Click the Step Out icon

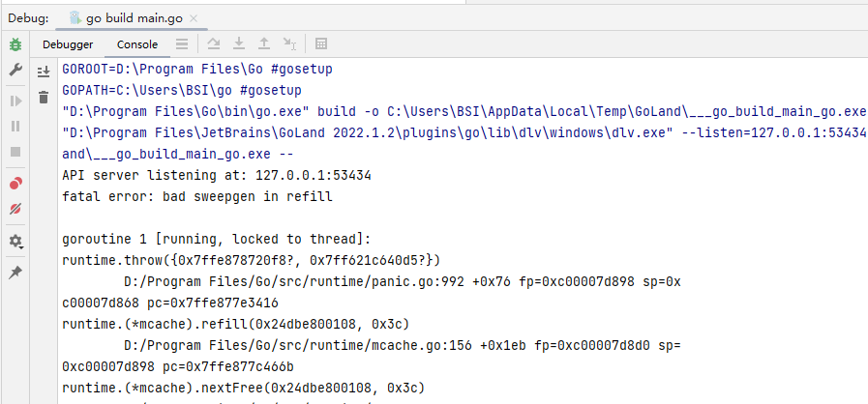click(264, 44)
